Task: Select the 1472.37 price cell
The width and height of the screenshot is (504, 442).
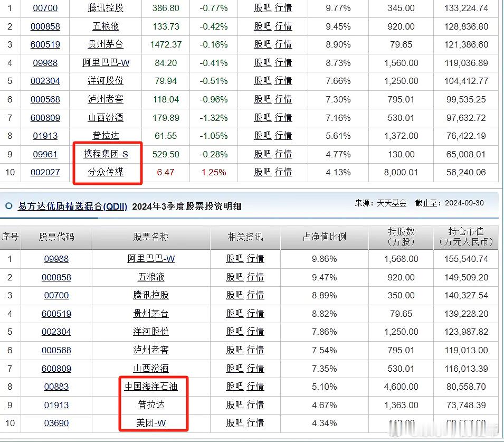Action: coord(166,44)
